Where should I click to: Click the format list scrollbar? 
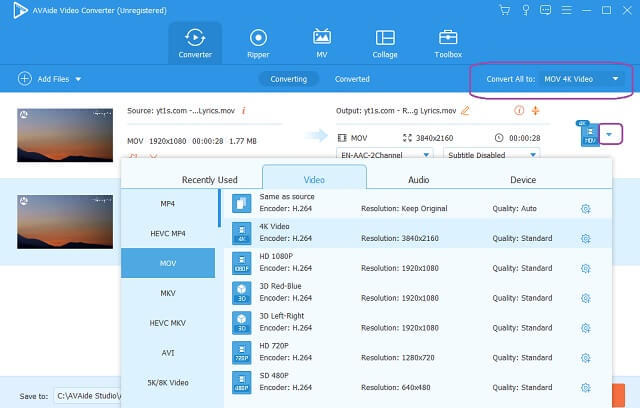pos(219,208)
